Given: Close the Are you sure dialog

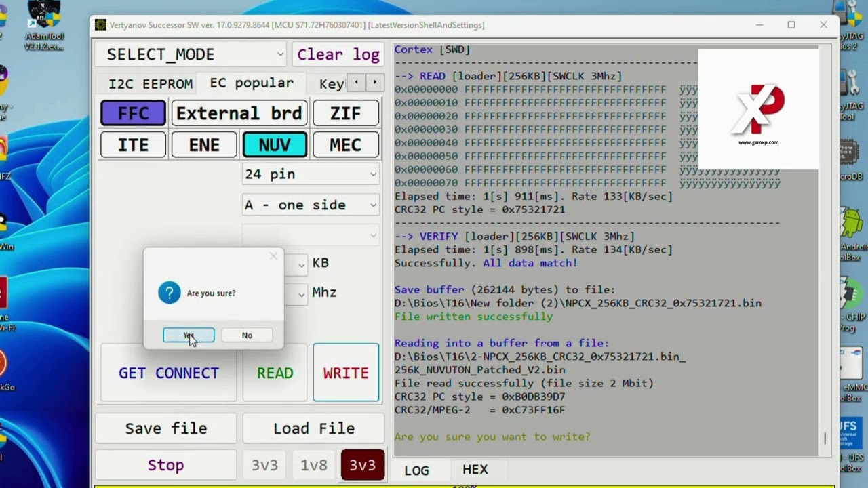Looking at the screenshot, I should [x=273, y=256].
